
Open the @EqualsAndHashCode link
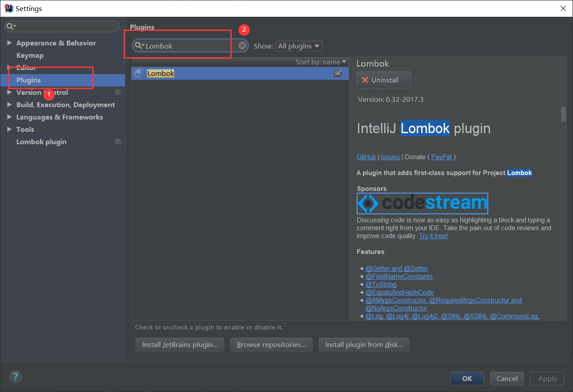point(400,292)
